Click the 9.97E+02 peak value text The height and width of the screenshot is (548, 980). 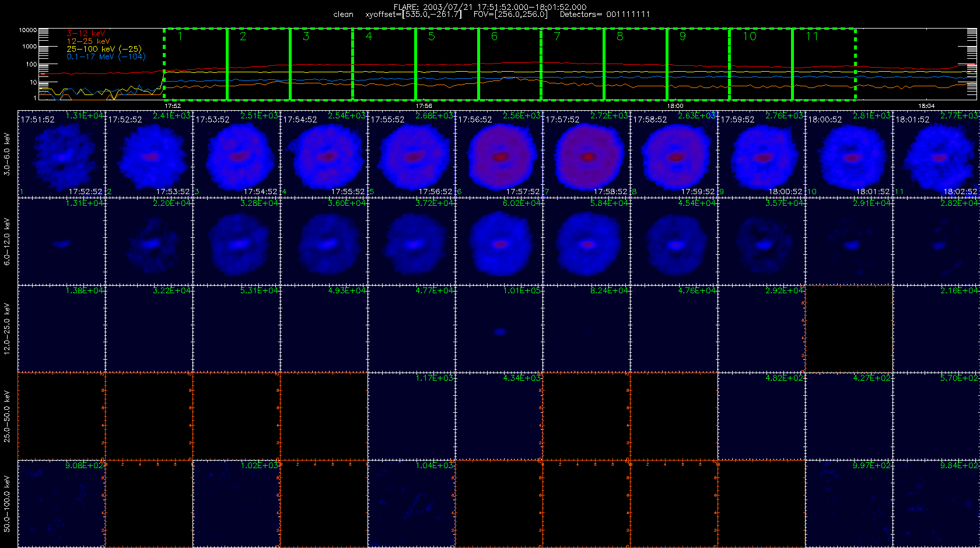point(871,465)
